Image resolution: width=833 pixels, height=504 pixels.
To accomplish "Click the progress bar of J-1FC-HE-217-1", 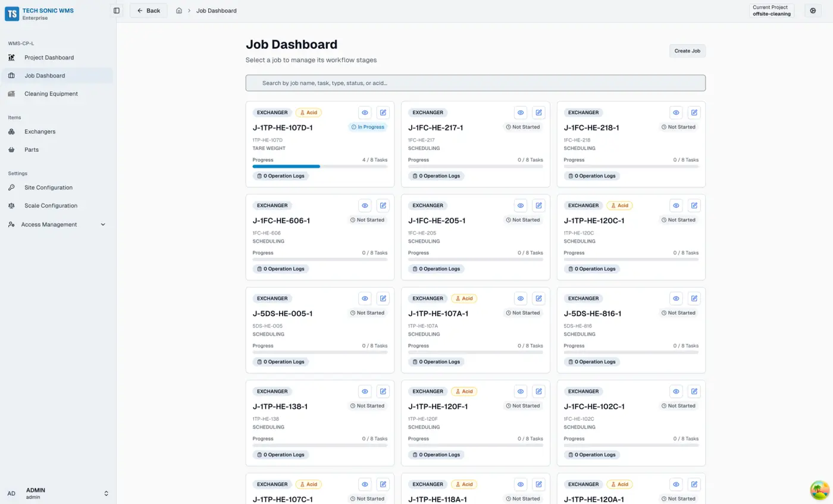I will coord(475,167).
